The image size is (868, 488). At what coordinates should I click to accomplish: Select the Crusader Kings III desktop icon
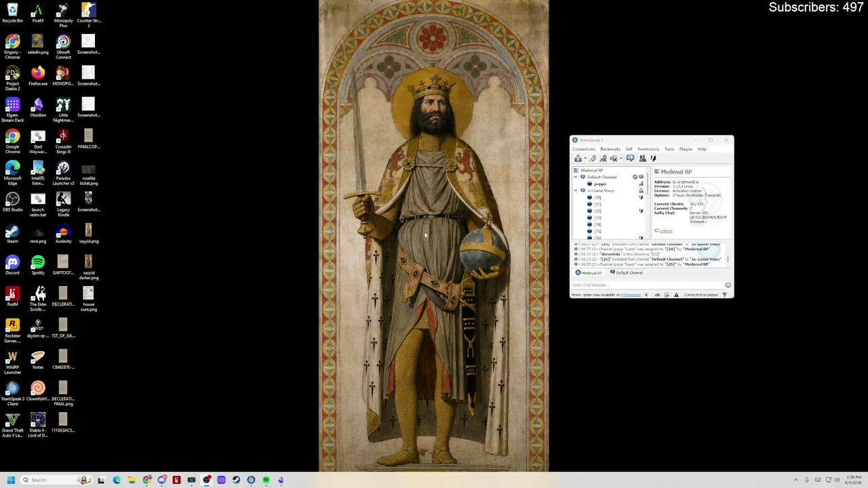tap(63, 141)
